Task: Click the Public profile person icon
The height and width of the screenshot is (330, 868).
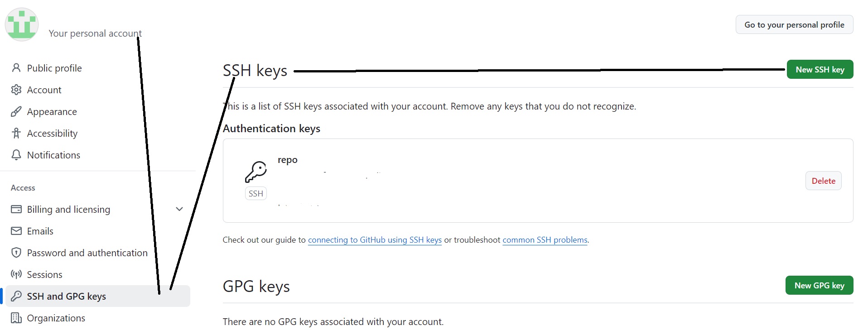Action: (x=16, y=68)
